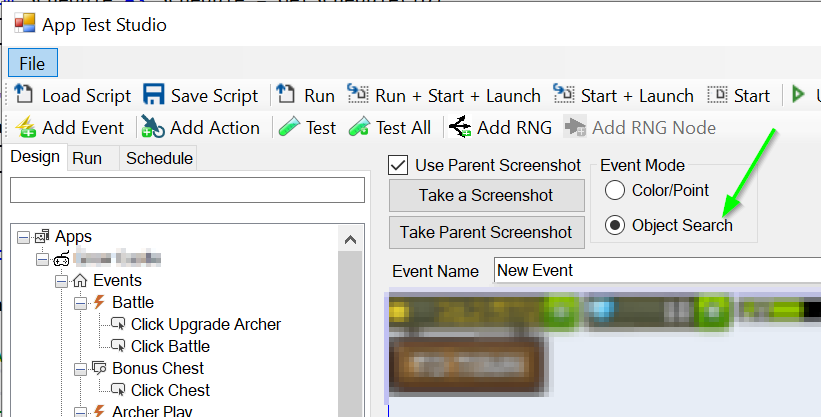The height and width of the screenshot is (417, 821).
Task: Collapse the Battle event node
Action: tap(80, 303)
